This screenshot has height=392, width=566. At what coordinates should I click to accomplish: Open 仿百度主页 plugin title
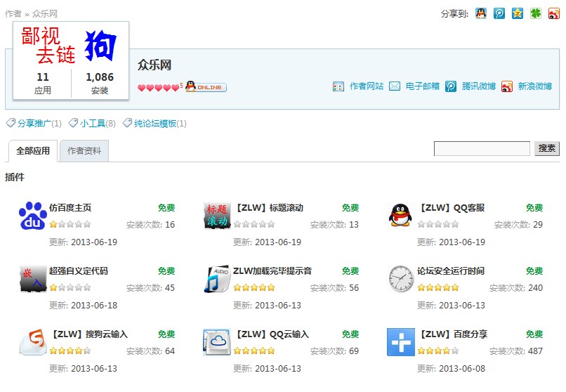click(x=70, y=208)
